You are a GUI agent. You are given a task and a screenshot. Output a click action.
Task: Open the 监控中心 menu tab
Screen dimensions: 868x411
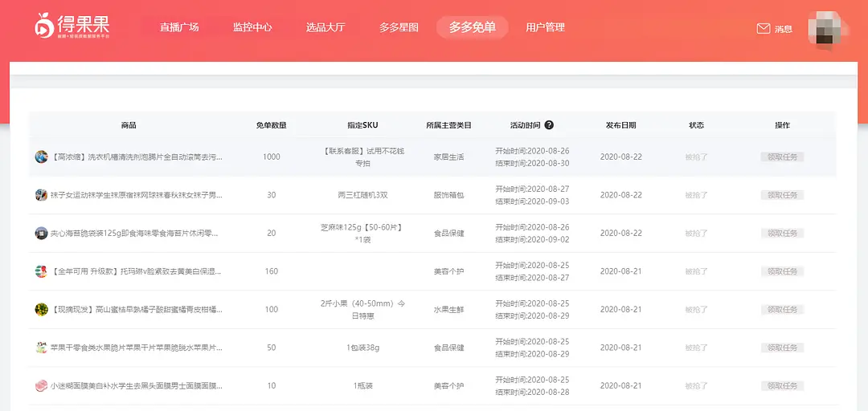252,27
